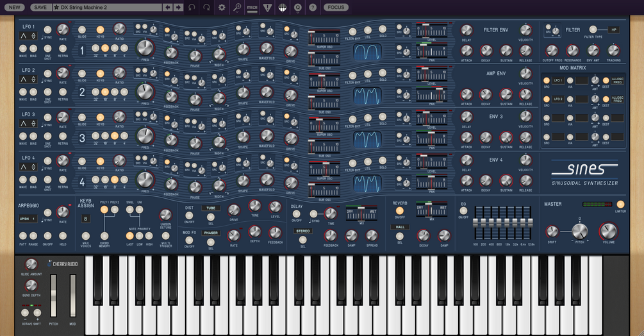Open the MIDI mappings panel icon

point(252,7)
